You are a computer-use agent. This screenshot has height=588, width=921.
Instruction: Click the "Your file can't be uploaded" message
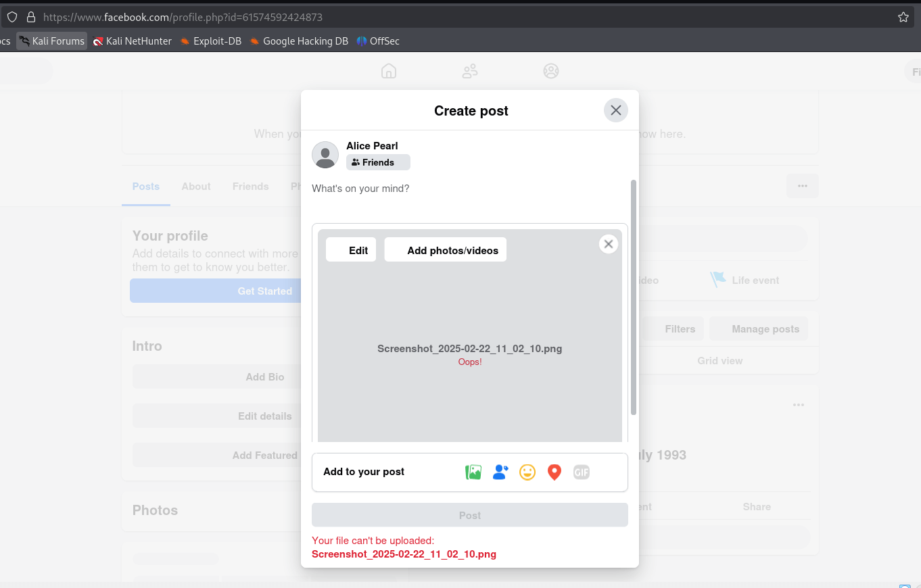[x=373, y=541]
